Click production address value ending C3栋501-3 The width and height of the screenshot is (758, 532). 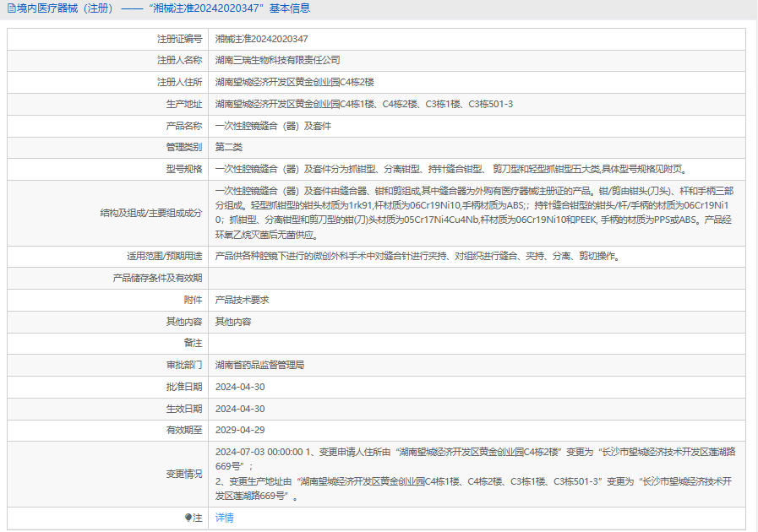(364, 104)
